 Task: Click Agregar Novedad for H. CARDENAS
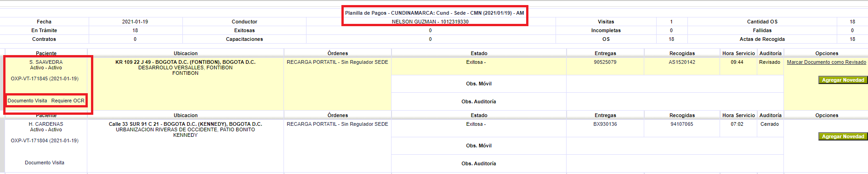click(x=843, y=136)
